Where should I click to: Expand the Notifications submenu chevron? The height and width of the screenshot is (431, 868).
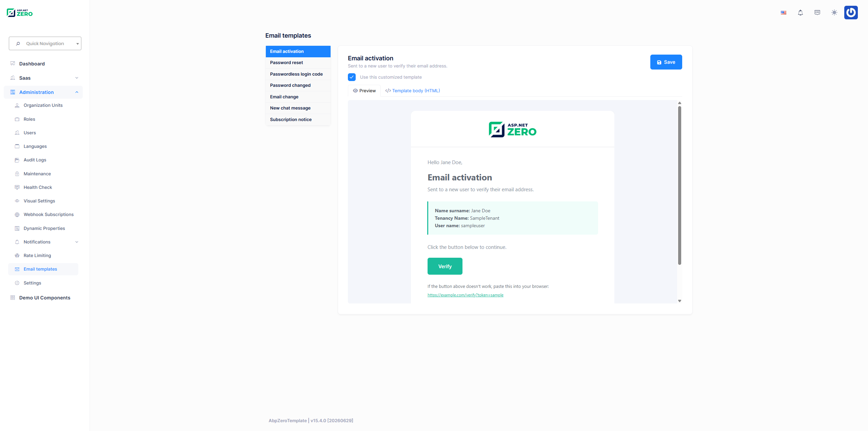pyautogui.click(x=77, y=242)
